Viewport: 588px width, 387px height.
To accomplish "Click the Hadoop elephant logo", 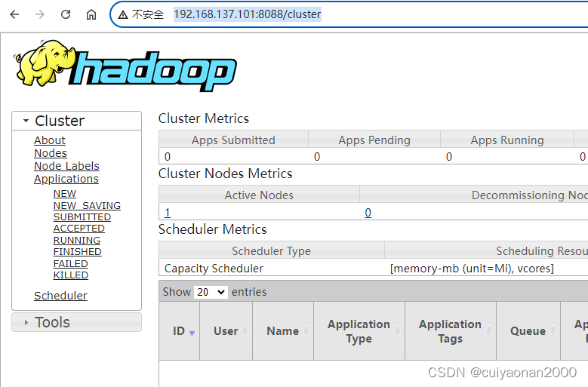I will tap(125, 66).
